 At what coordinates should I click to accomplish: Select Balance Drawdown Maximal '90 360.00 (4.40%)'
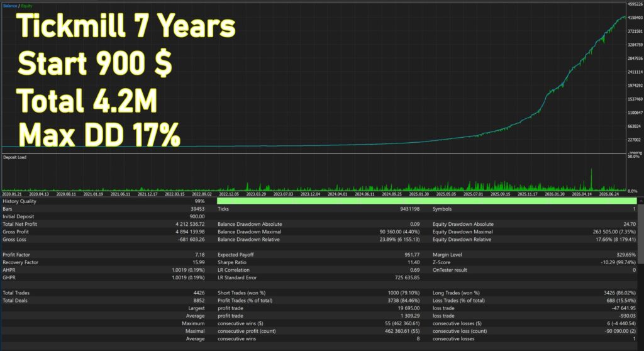(399, 232)
